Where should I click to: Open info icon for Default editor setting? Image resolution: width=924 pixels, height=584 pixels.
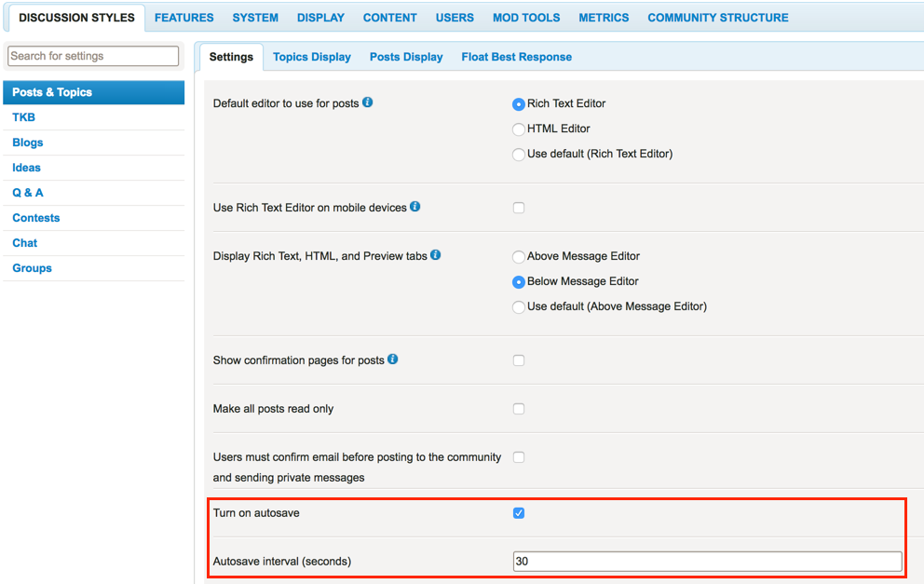(x=368, y=102)
